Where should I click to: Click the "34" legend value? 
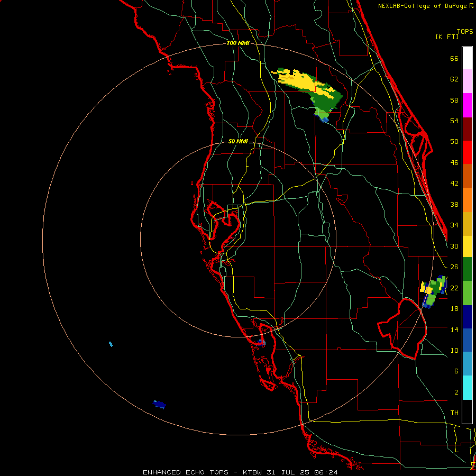454,225
